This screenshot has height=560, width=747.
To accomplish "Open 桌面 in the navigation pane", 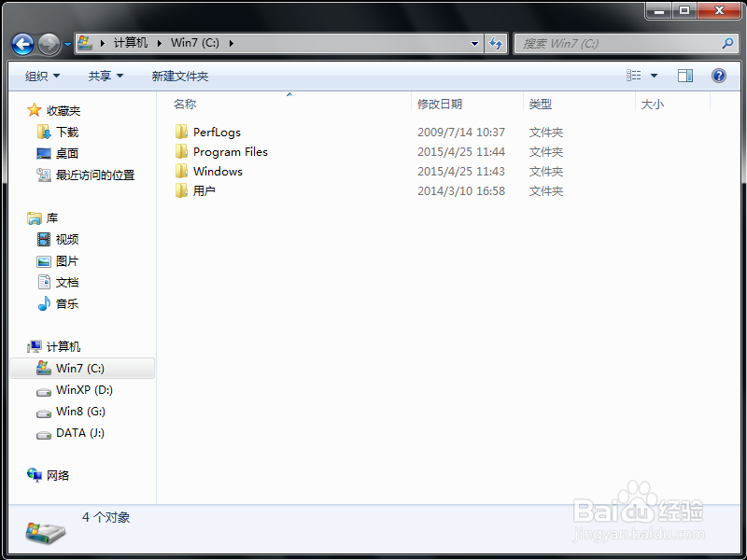I will 67,153.
